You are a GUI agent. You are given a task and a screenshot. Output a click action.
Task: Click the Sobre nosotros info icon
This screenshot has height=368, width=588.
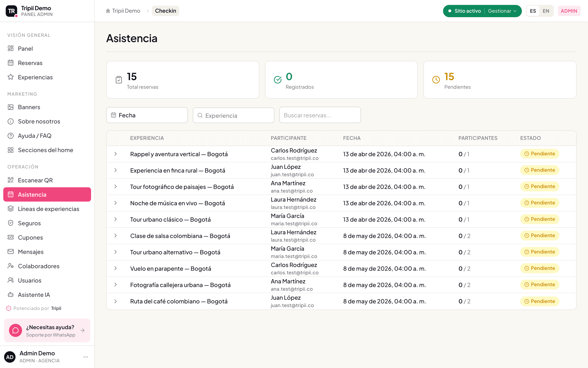[x=11, y=121]
